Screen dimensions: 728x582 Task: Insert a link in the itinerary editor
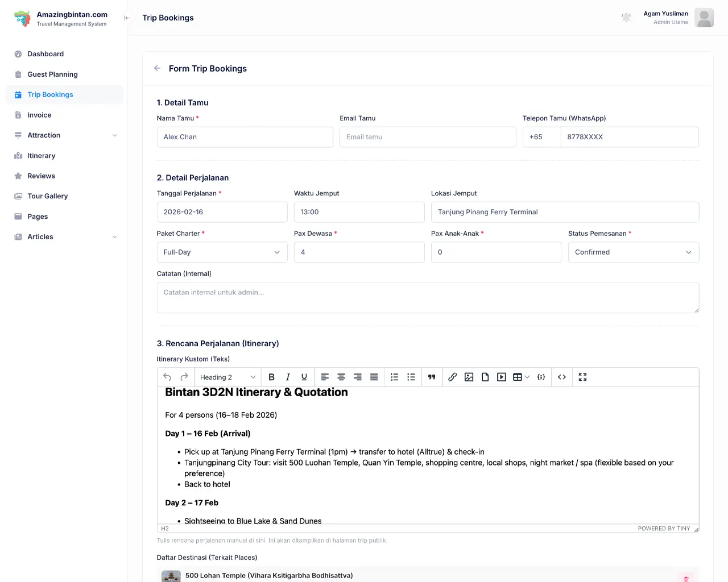(x=452, y=377)
